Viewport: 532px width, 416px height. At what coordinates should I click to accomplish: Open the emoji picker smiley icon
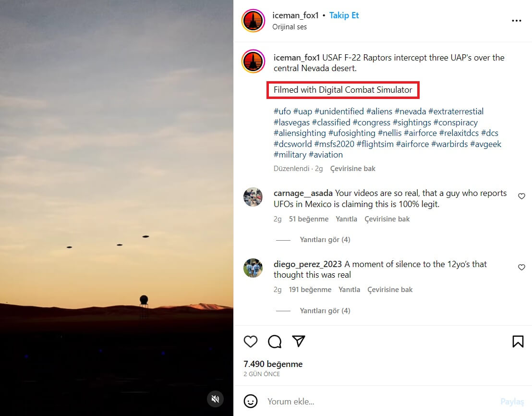[x=250, y=401]
